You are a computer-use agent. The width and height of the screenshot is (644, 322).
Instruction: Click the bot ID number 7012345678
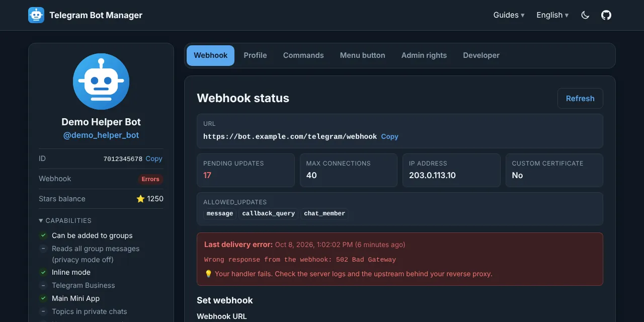coord(123,159)
